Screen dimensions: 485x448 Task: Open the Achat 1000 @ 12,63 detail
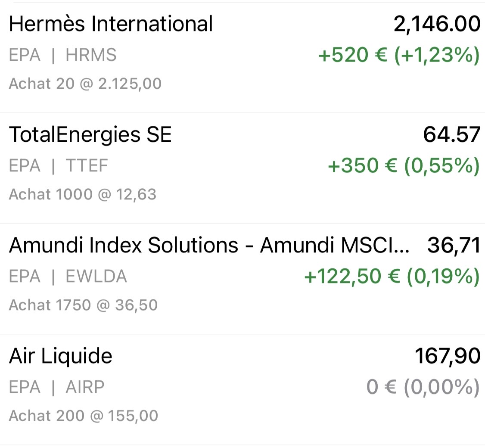pyautogui.click(x=83, y=194)
